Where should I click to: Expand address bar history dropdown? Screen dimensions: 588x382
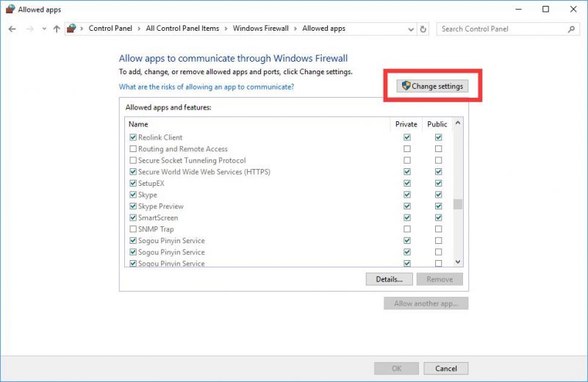(x=411, y=29)
